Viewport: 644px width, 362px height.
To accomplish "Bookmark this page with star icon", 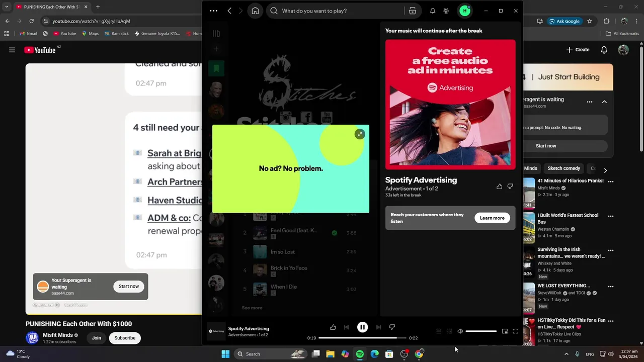I will [590, 21].
